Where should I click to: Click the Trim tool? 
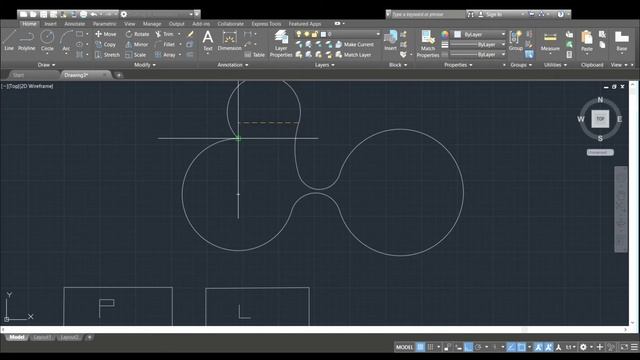(164, 34)
